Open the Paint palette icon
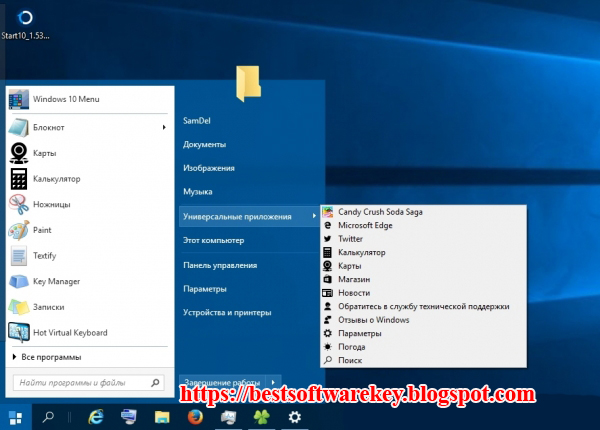600x430 pixels. pos(19,230)
